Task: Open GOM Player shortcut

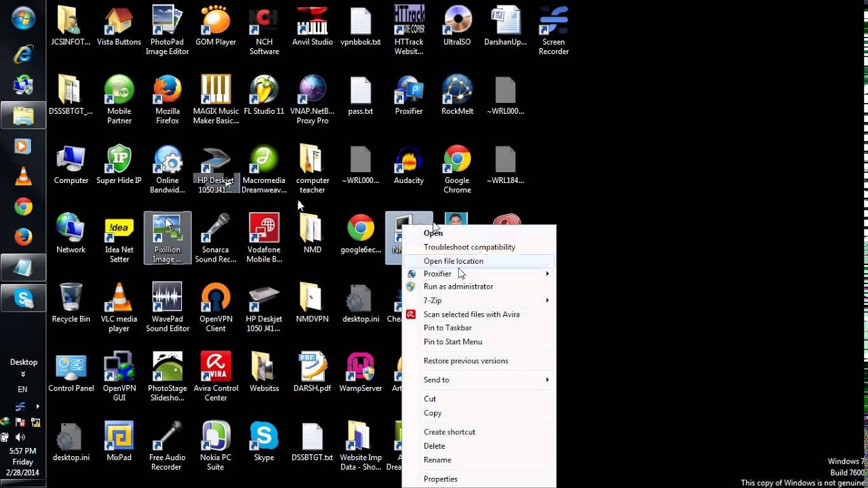Action: pyautogui.click(x=216, y=26)
